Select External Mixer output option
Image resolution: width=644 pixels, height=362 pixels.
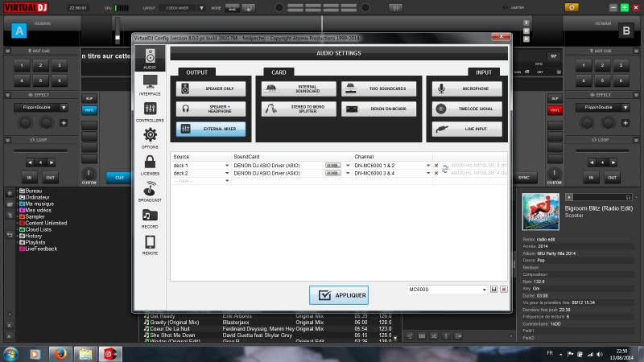pos(211,129)
